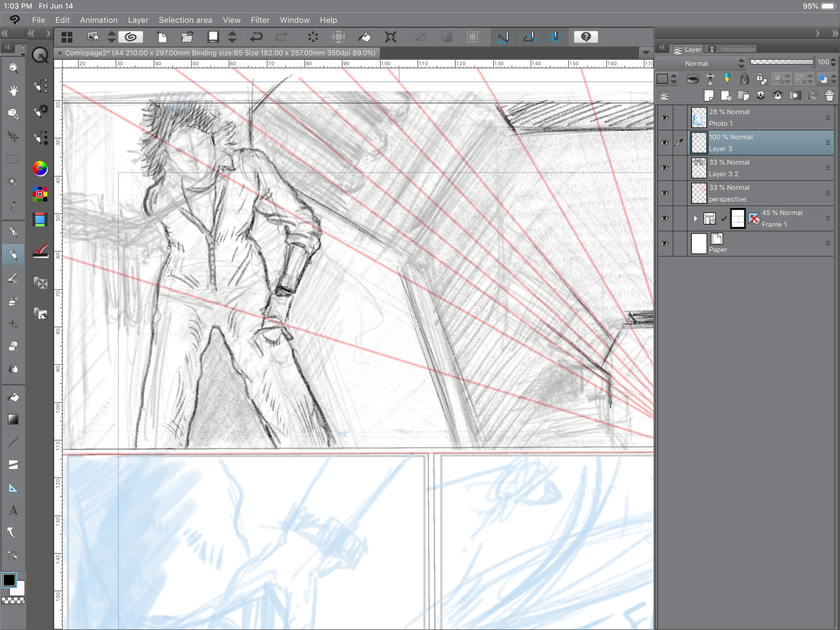Collapse right panel double chevrons

[x=835, y=34]
